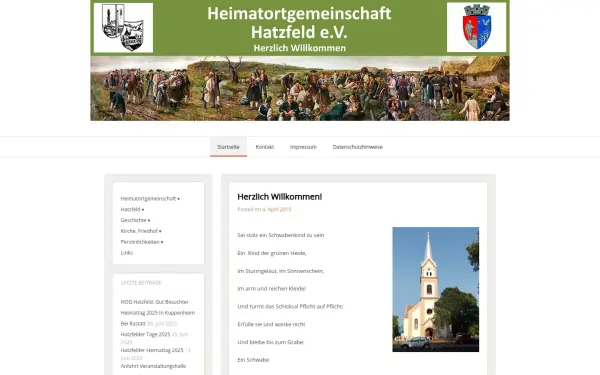Expand the Heimatortgemeinschaft sidebar menu
Image resolution: width=600 pixels, height=375 pixels.
[150, 199]
